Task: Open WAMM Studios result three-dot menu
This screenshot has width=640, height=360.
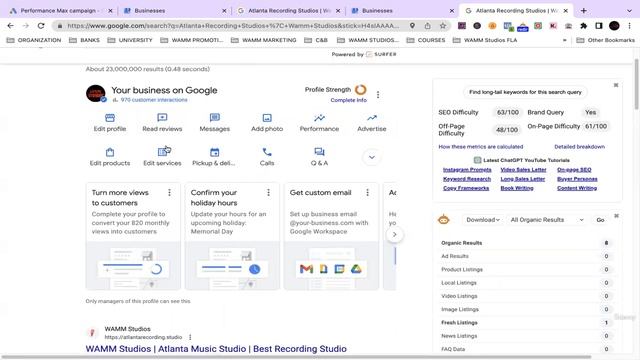Action: (x=190, y=337)
